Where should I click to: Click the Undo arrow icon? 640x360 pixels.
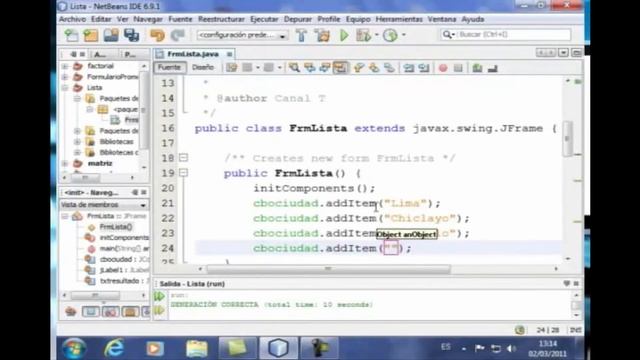point(157,36)
